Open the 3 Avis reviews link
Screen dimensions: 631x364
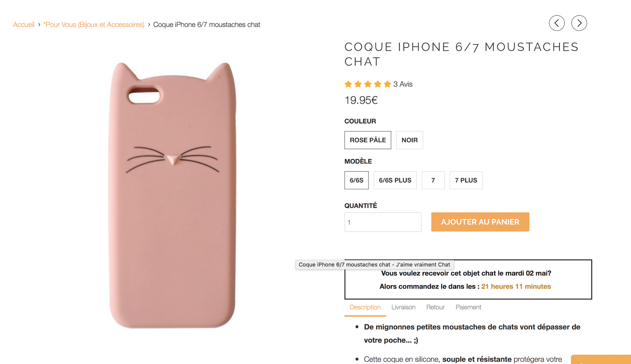(403, 84)
